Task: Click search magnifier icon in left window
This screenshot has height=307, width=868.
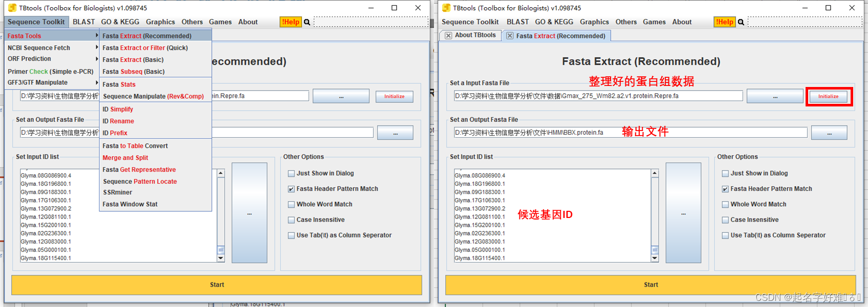Action: [x=307, y=22]
